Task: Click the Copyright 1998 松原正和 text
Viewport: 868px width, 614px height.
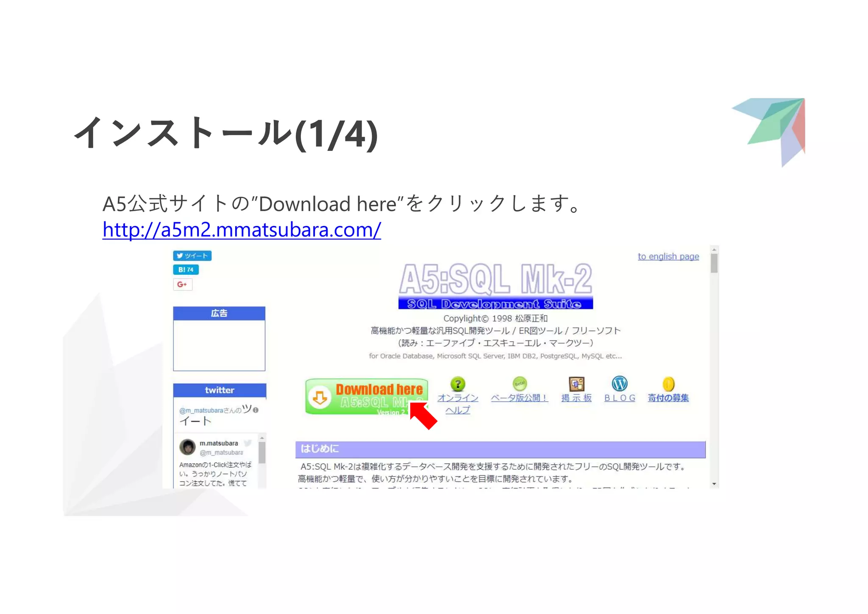Action: [495, 318]
